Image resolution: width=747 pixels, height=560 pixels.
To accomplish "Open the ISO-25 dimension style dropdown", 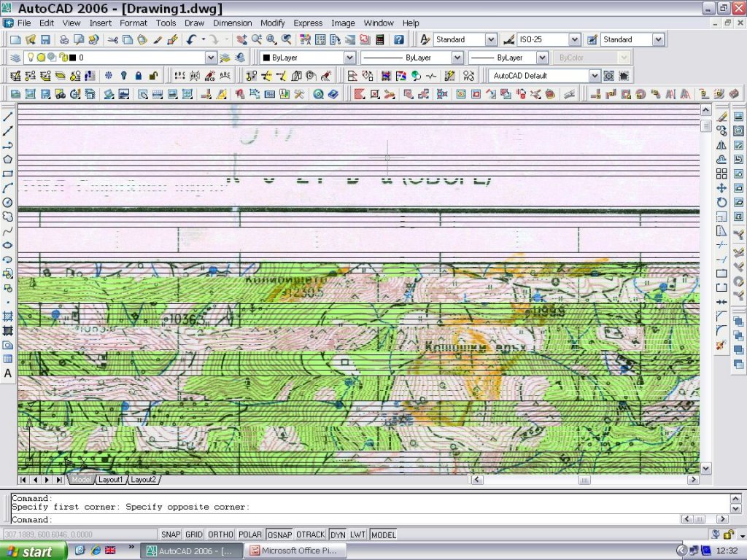I will click(574, 39).
